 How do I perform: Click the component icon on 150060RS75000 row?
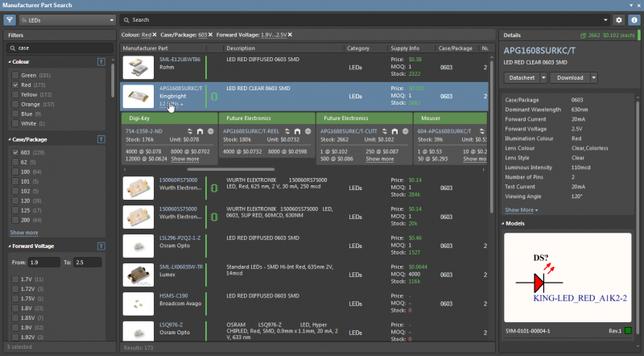pyautogui.click(x=214, y=188)
